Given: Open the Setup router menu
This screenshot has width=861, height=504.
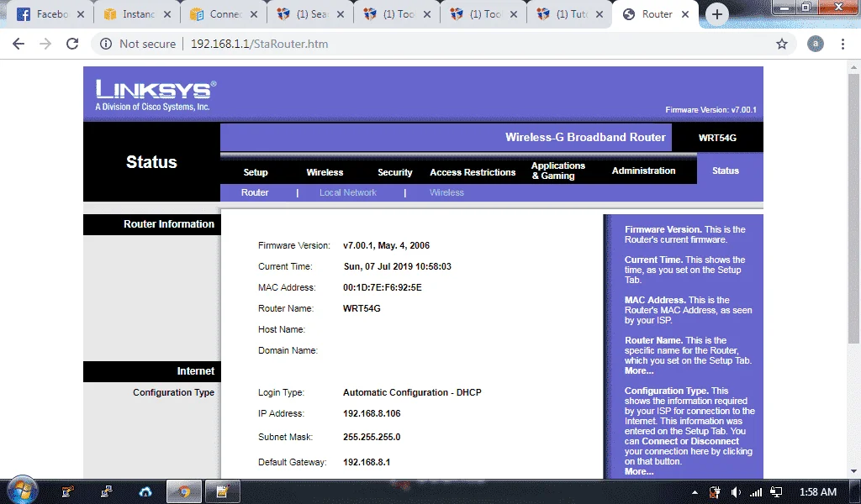Looking at the screenshot, I should coord(256,172).
